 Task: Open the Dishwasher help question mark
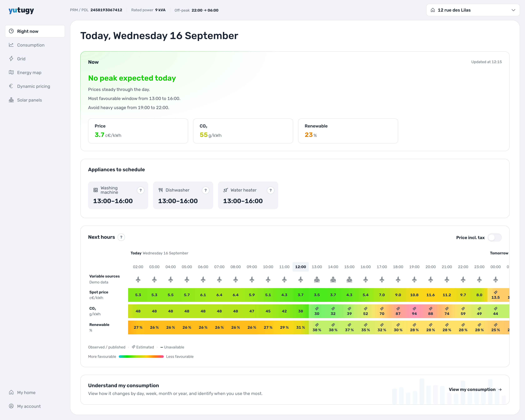point(205,190)
